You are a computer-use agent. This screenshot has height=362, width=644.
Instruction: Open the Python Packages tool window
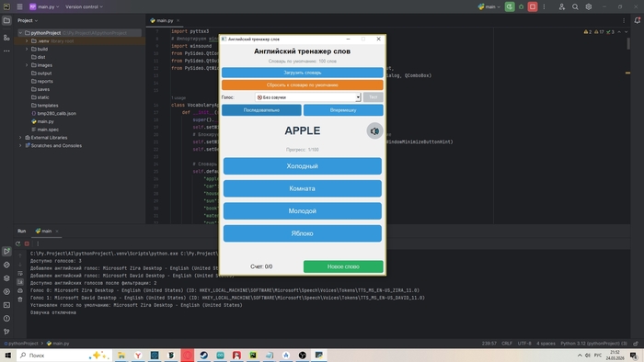point(6,278)
